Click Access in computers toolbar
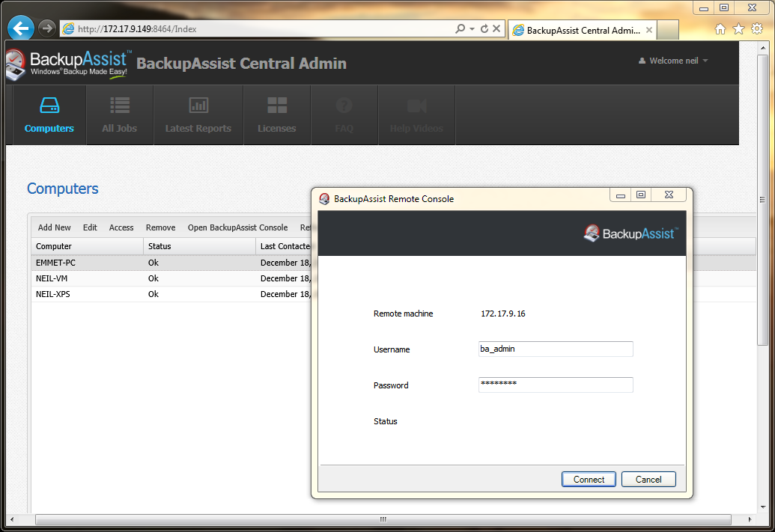Viewport: 775px width, 532px height. (x=121, y=227)
